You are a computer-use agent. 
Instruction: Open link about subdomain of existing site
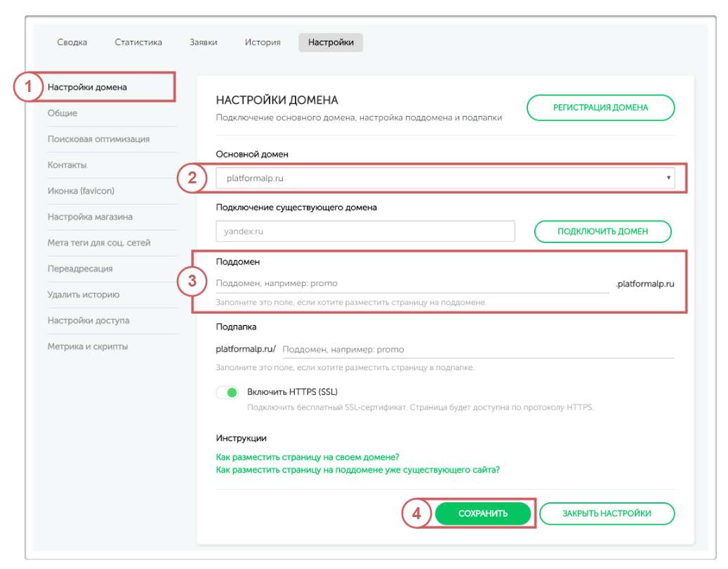click(x=358, y=470)
